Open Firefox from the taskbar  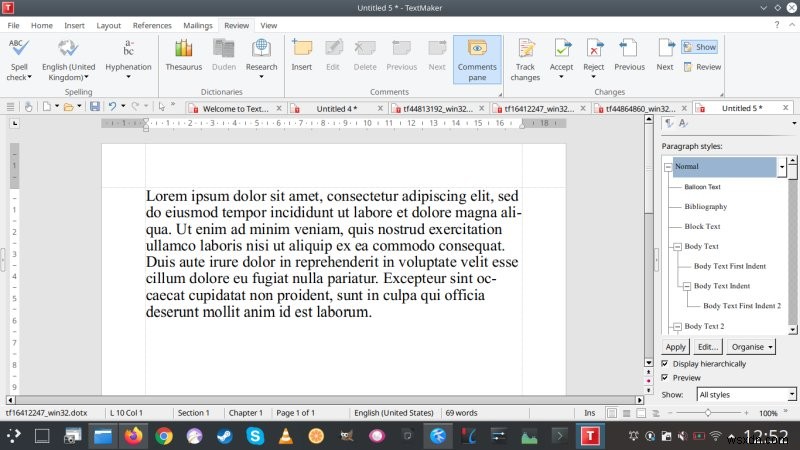133,436
